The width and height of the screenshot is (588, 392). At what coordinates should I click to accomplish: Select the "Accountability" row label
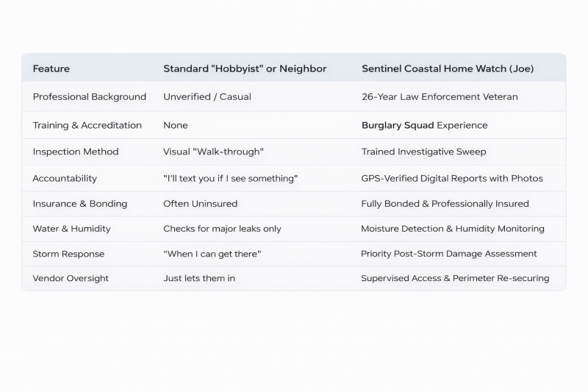coord(65,178)
